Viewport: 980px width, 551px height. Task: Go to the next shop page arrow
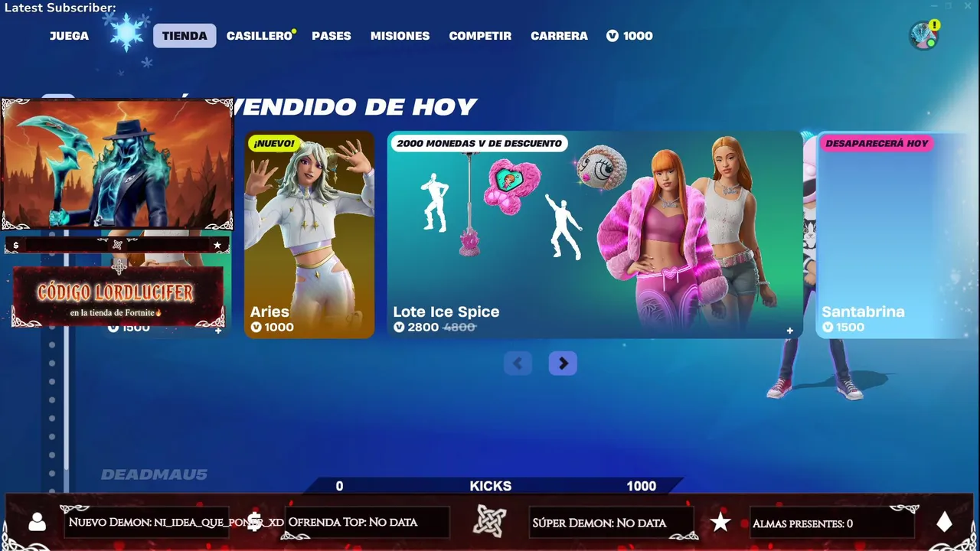(563, 364)
